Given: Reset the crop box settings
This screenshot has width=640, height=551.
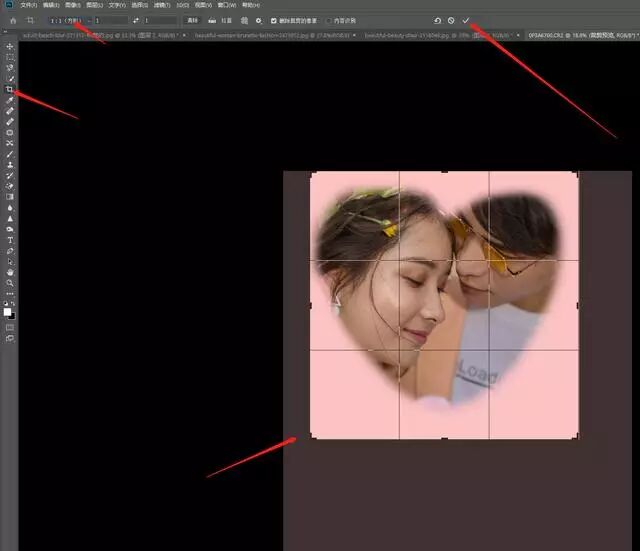Looking at the screenshot, I should (x=437, y=20).
